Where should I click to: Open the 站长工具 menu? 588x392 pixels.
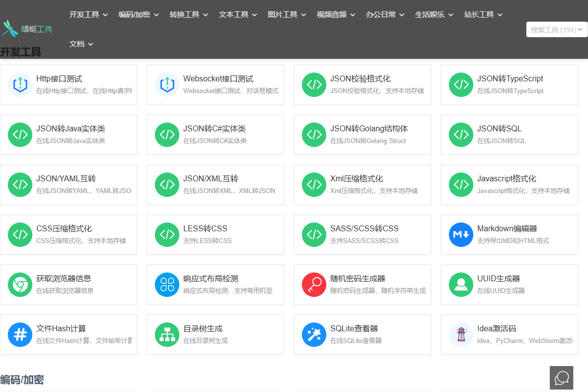(483, 15)
